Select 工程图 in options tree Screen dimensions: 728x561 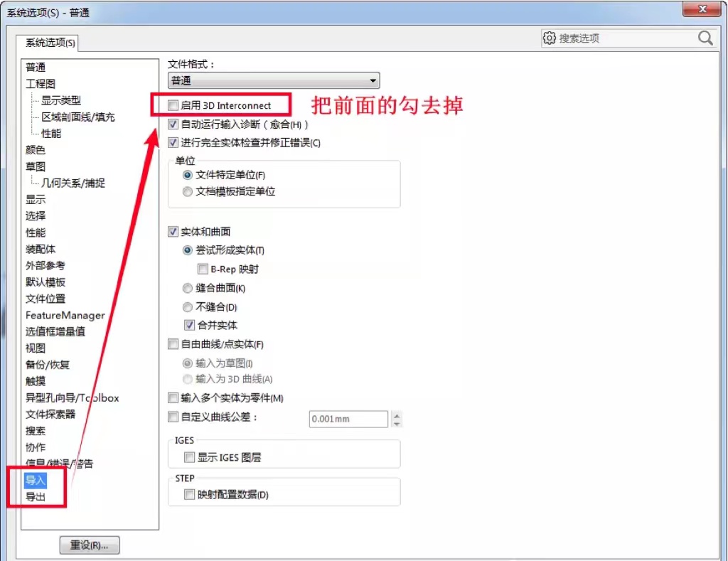click(x=41, y=84)
